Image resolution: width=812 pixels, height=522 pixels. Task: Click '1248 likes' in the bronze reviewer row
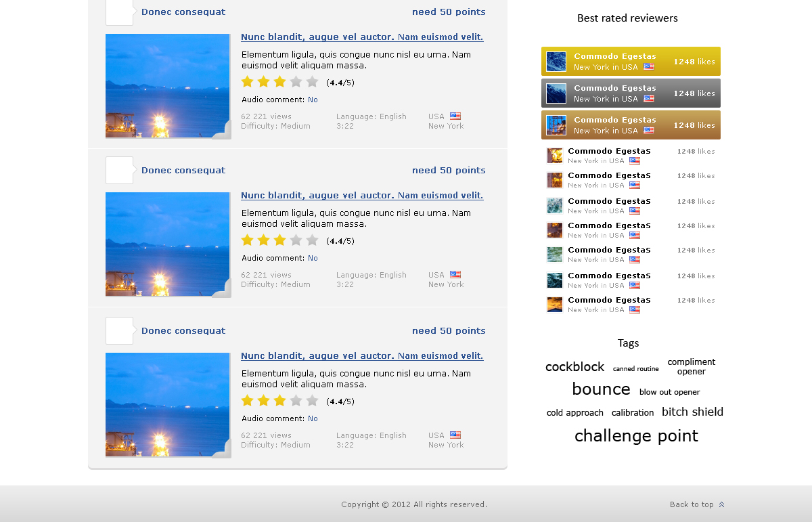click(694, 125)
